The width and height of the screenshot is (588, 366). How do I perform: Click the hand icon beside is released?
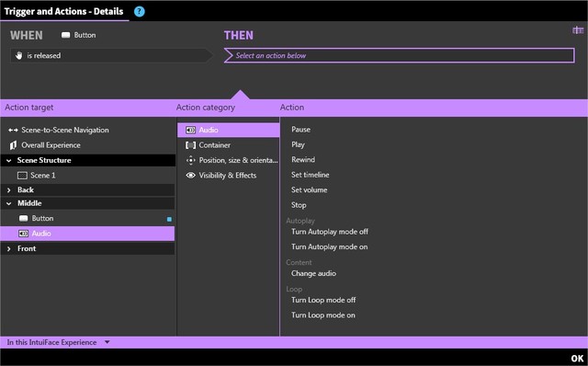pos(18,55)
